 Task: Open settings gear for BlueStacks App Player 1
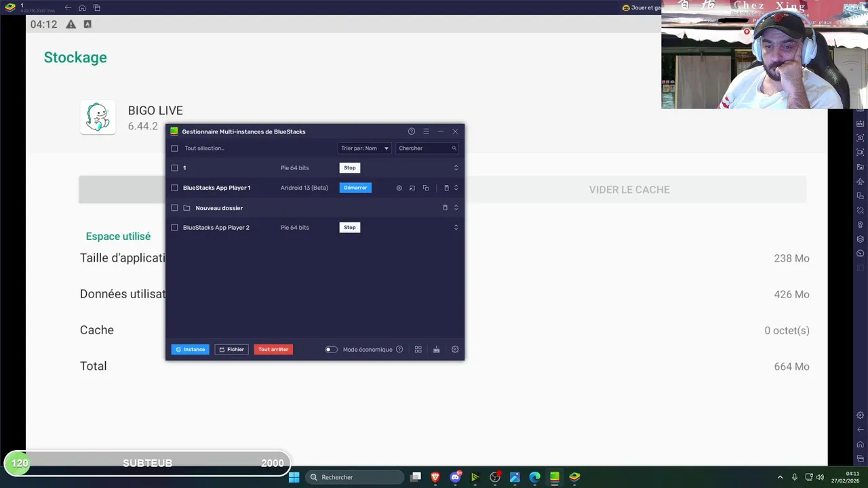(x=399, y=188)
